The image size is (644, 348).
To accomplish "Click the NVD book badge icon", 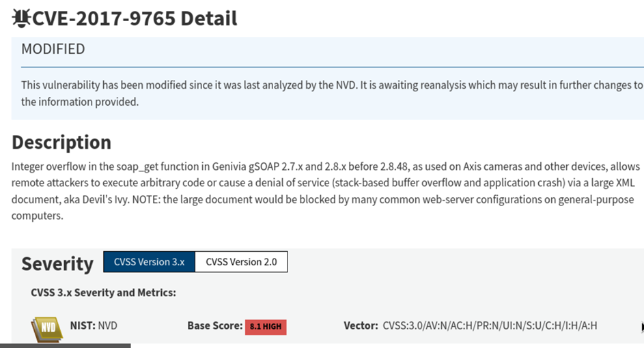I will (46, 328).
